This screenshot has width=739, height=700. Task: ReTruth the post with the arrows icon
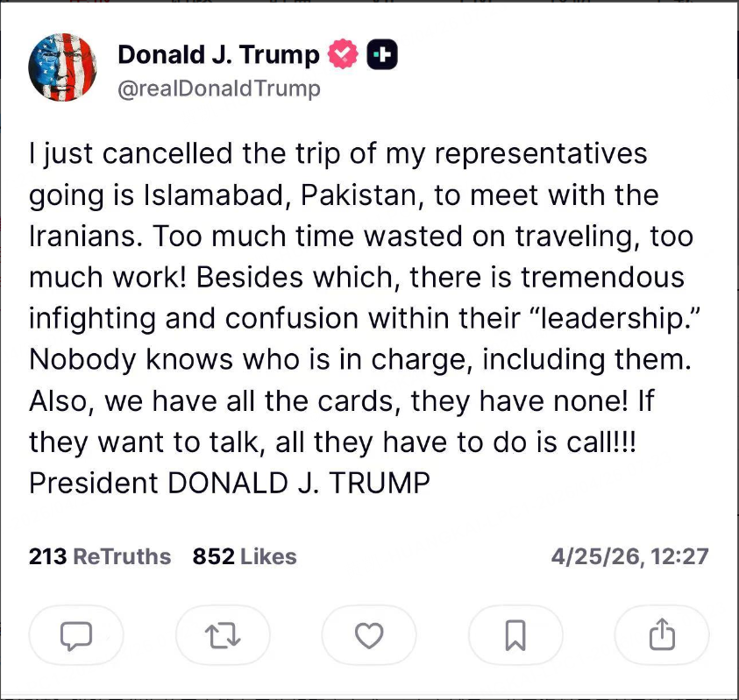coord(223,635)
